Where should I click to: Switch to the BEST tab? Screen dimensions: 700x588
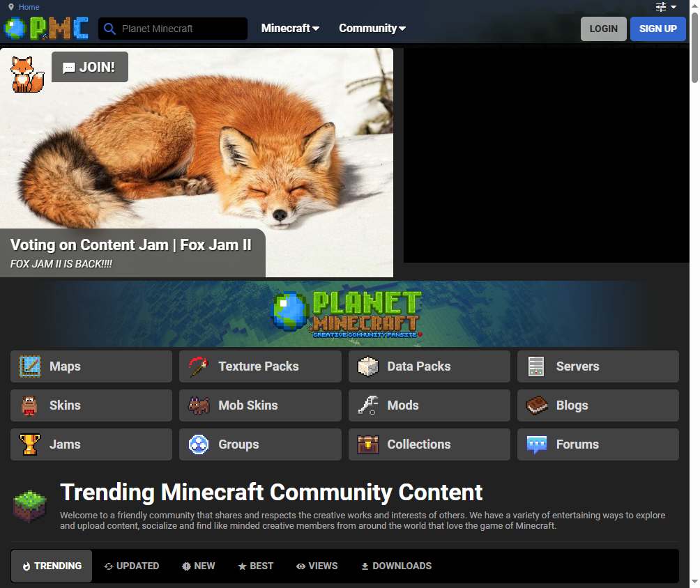[256, 566]
